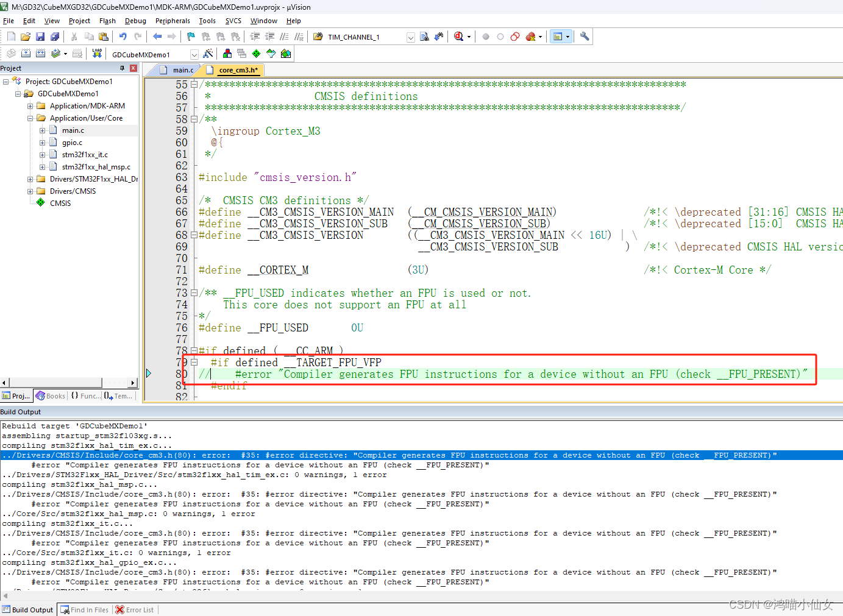Open the Project menu

click(x=79, y=21)
